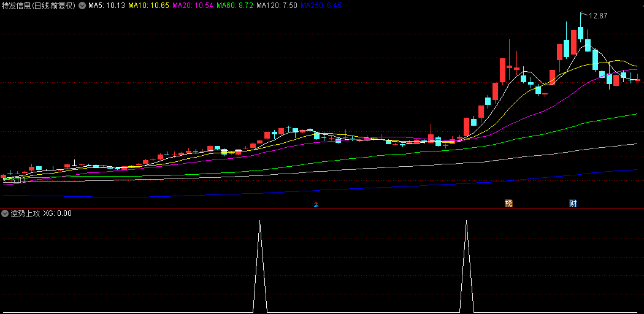Click the MA120: 7.50 label
Screen dimensions: 644x314
277,6
